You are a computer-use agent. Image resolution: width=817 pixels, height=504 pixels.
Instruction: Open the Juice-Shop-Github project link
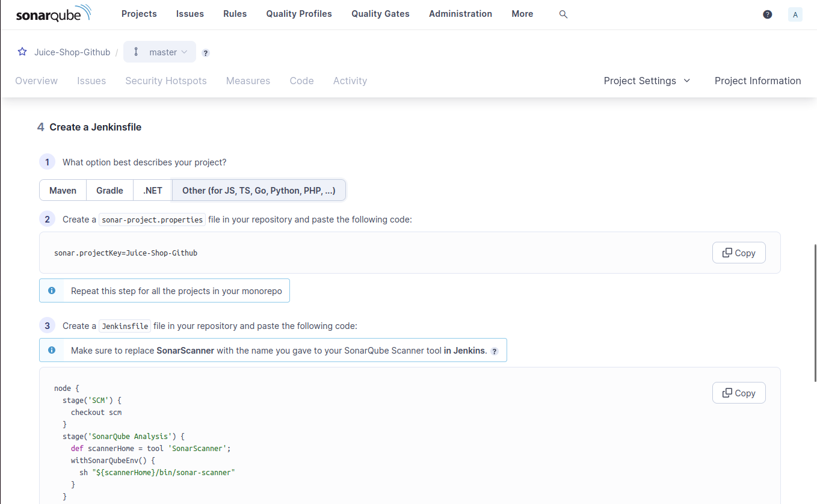tap(72, 52)
